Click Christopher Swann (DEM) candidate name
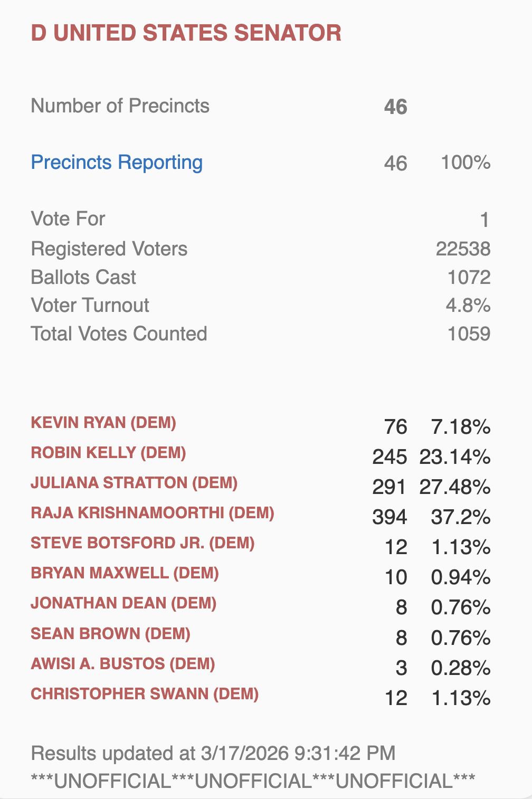Screen dimensions: 532x799 click(x=145, y=693)
